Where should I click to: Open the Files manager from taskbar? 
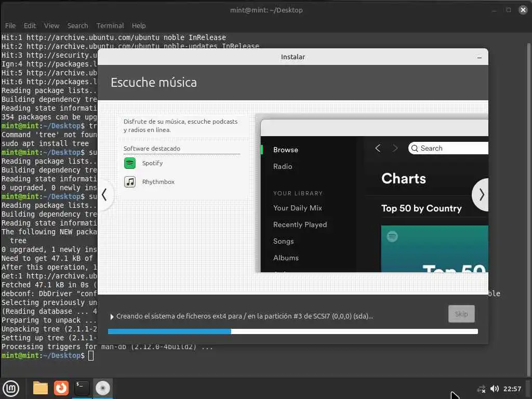[40, 388]
